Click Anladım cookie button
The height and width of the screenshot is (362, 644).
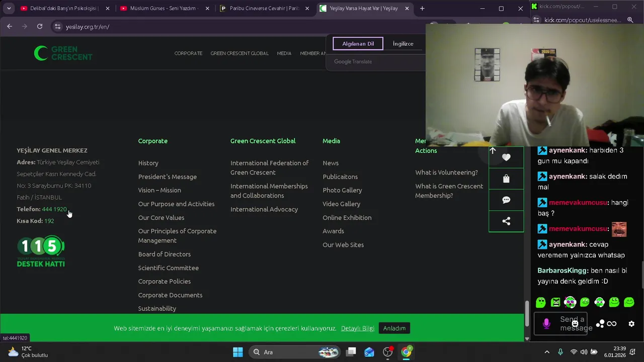click(x=394, y=328)
